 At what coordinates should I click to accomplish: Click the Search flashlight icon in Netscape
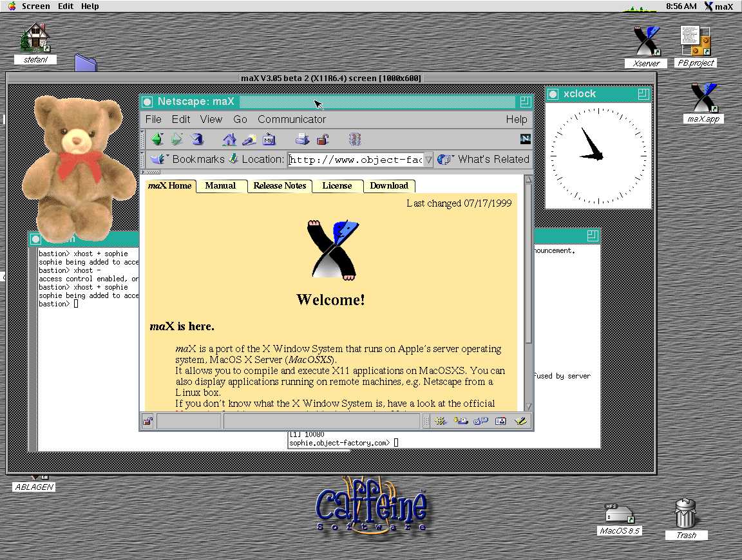tap(249, 139)
